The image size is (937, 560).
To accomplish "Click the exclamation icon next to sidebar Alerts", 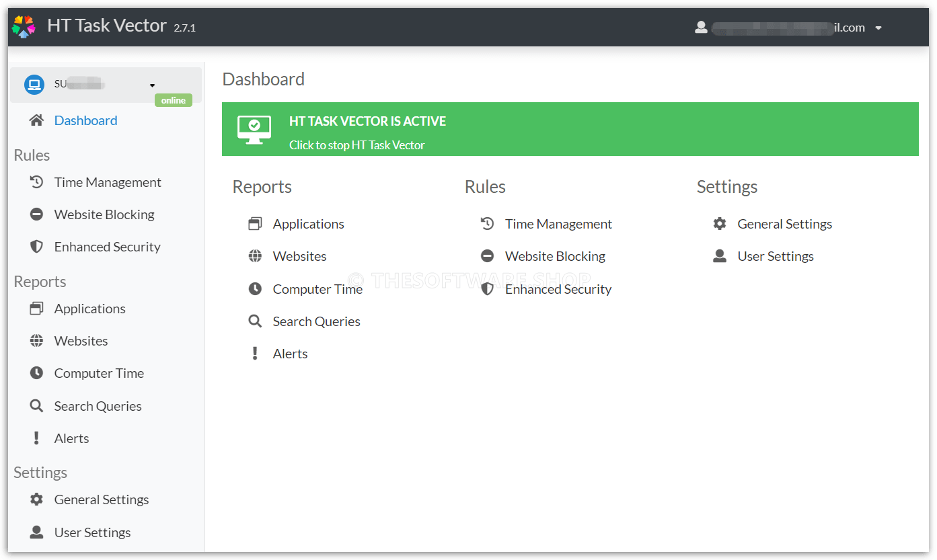I will click(x=36, y=438).
